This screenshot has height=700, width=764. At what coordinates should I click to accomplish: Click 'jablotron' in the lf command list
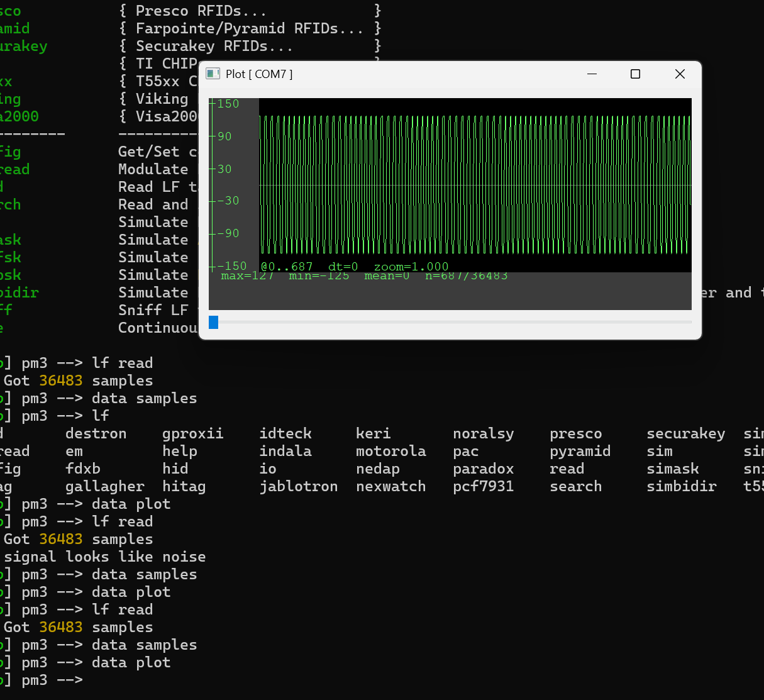tap(299, 487)
